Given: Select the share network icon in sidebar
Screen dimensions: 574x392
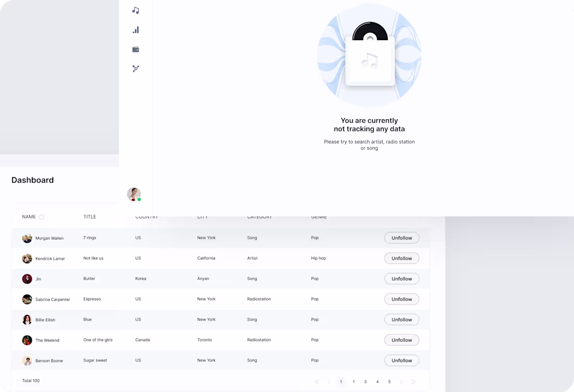Looking at the screenshot, I should 135,68.
